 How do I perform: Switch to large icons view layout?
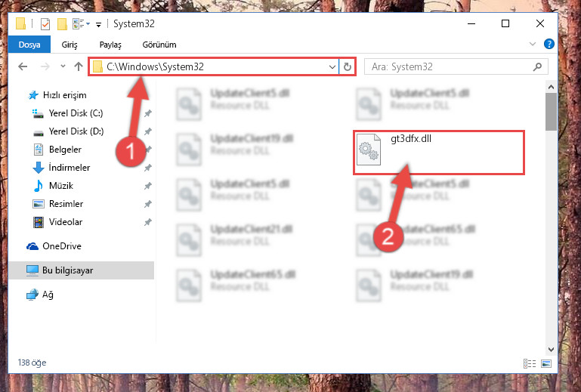click(x=546, y=363)
